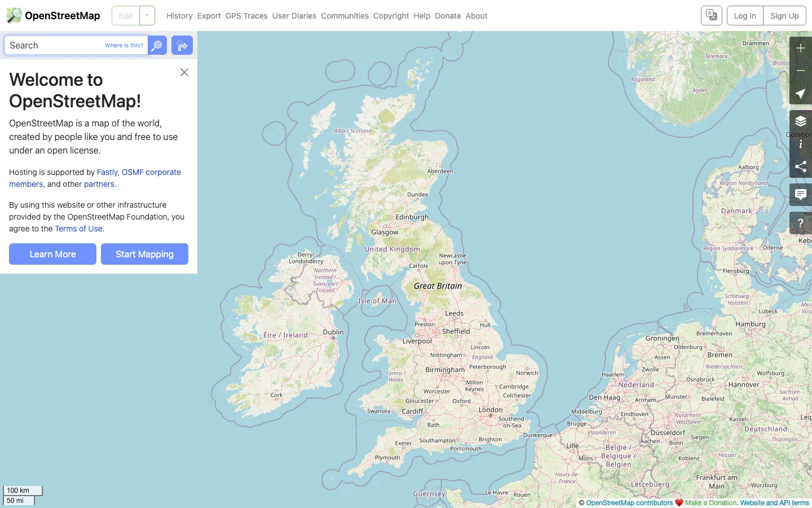Click the OpenStreetMap logo icon

click(x=14, y=15)
